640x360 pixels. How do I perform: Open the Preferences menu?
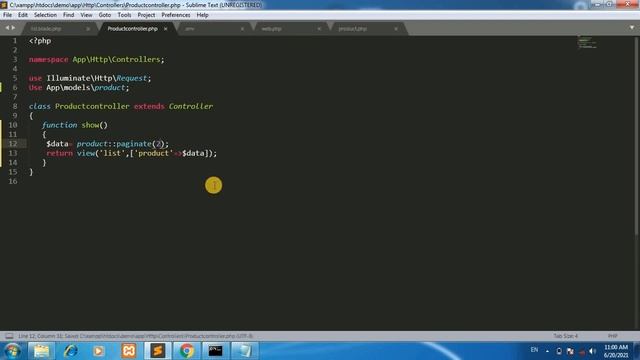point(176,15)
